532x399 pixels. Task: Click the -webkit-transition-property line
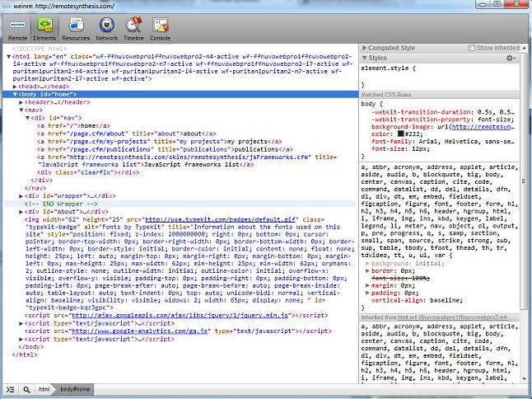(x=443, y=120)
